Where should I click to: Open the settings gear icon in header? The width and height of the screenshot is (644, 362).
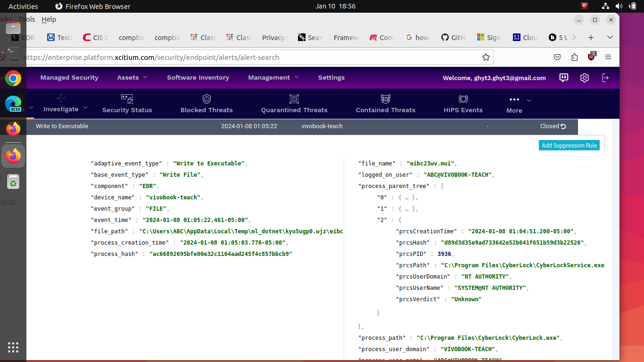[x=585, y=78]
